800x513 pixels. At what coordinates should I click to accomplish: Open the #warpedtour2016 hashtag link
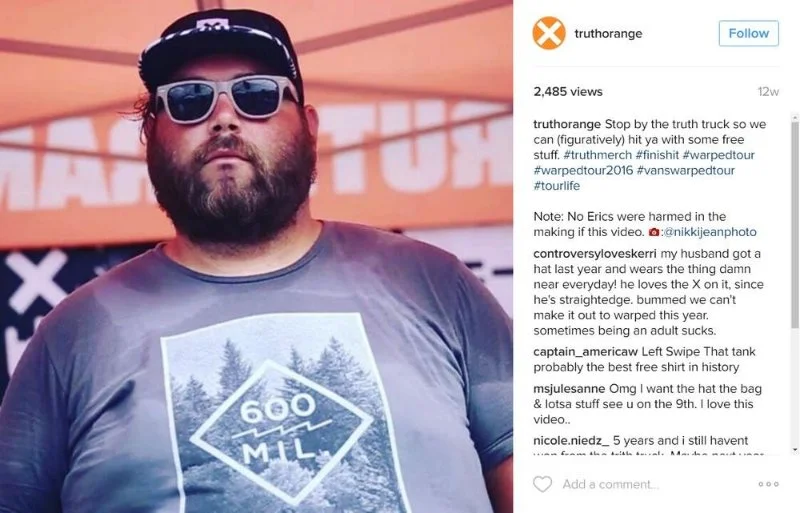coord(583,170)
